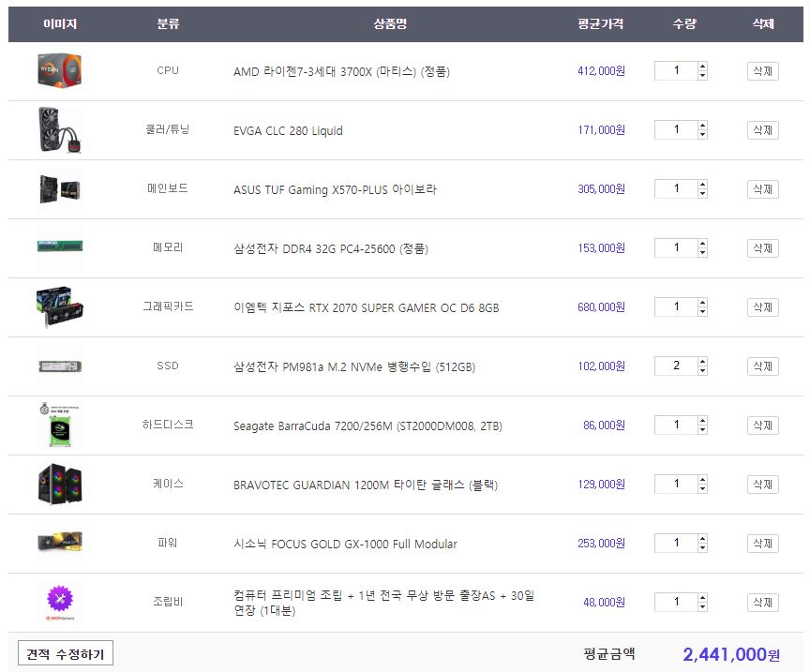Viewport: 810px width, 672px height.
Task: Click the 상품명 column header
Action: pyautogui.click(x=390, y=23)
